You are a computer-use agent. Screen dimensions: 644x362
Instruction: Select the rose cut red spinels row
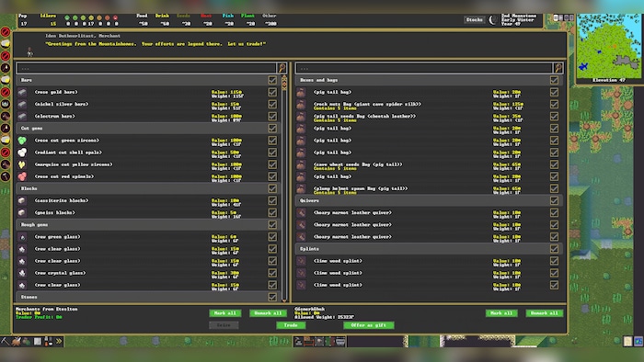click(x=147, y=176)
